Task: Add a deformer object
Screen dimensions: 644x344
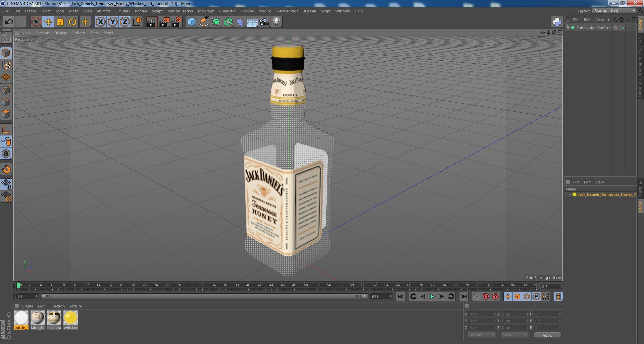Action: (240, 22)
